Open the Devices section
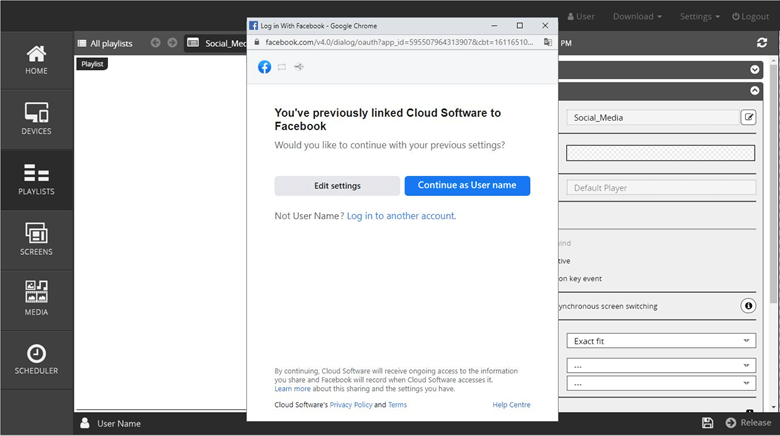This screenshot has width=780, height=436. 36,119
